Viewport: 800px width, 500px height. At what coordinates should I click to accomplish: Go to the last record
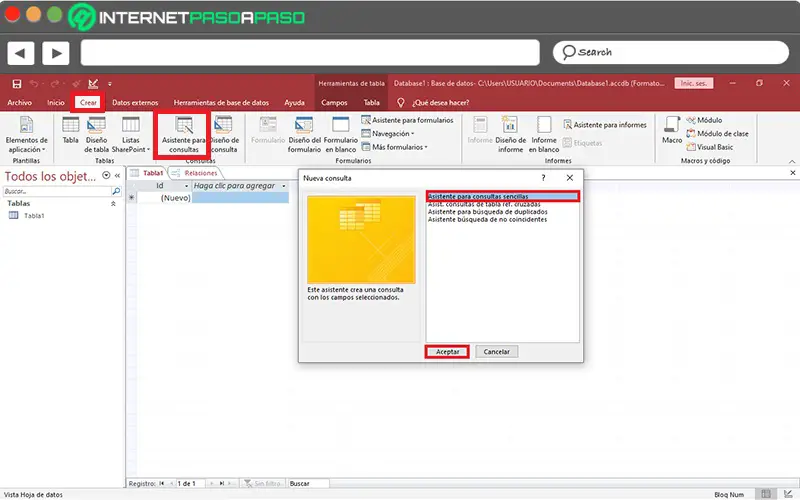pos(221,483)
